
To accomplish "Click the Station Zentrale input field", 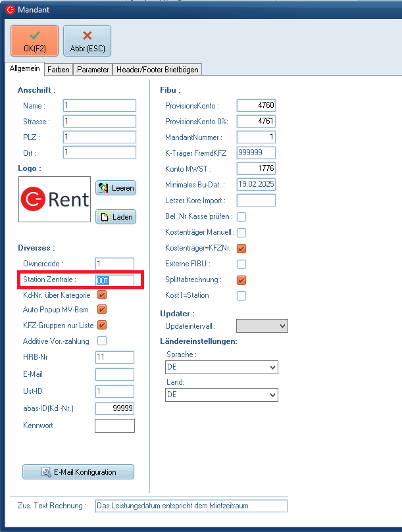I will [114, 280].
